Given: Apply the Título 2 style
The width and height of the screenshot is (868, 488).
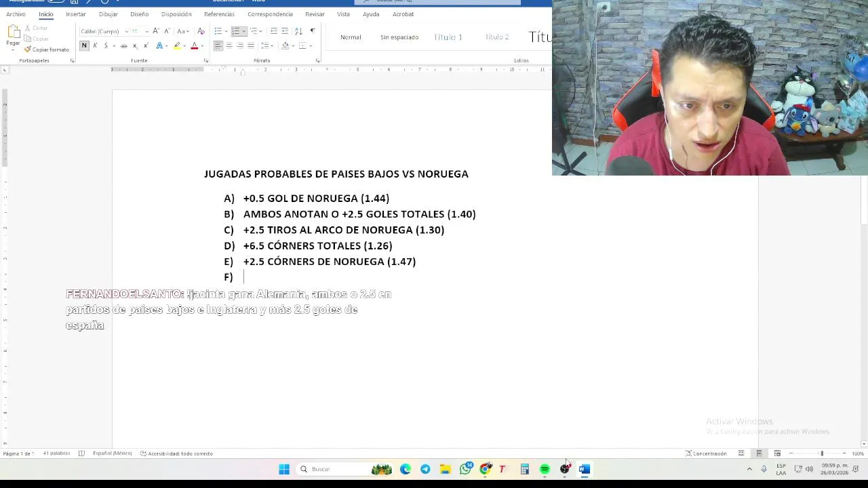Looking at the screenshot, I should click(497, 37).
